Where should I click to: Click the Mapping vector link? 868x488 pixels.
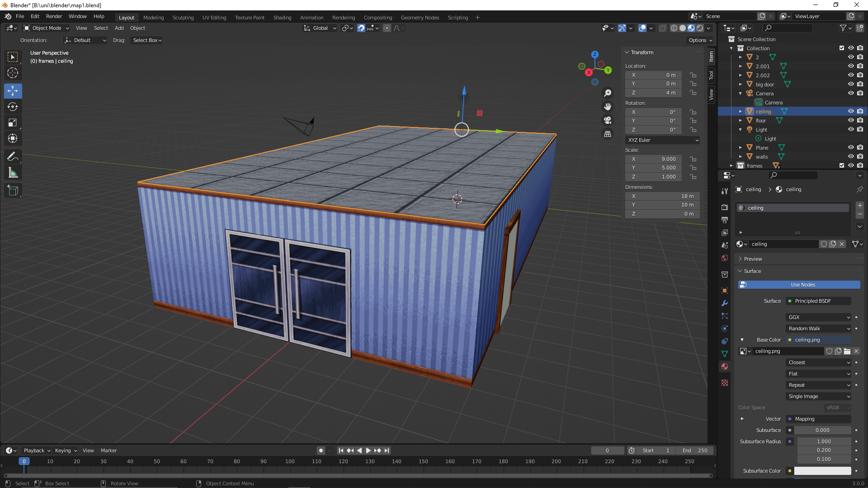(x=819, y=419)
